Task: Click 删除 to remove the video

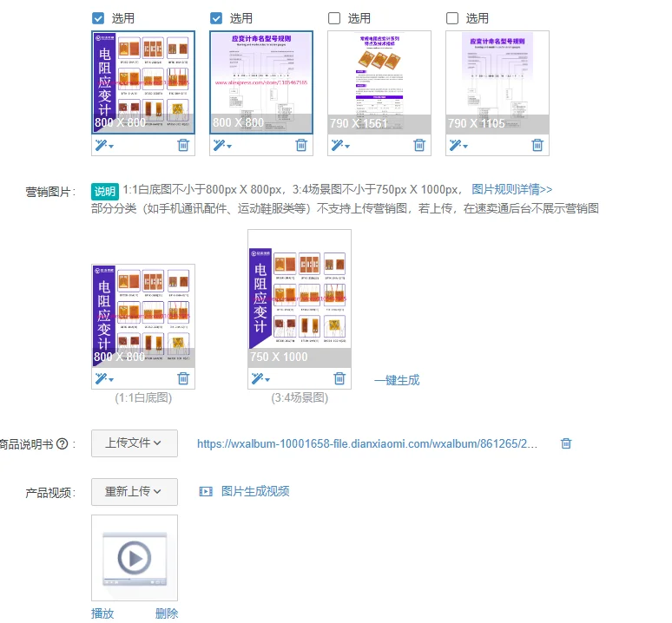Action: [x=167, y=613]
